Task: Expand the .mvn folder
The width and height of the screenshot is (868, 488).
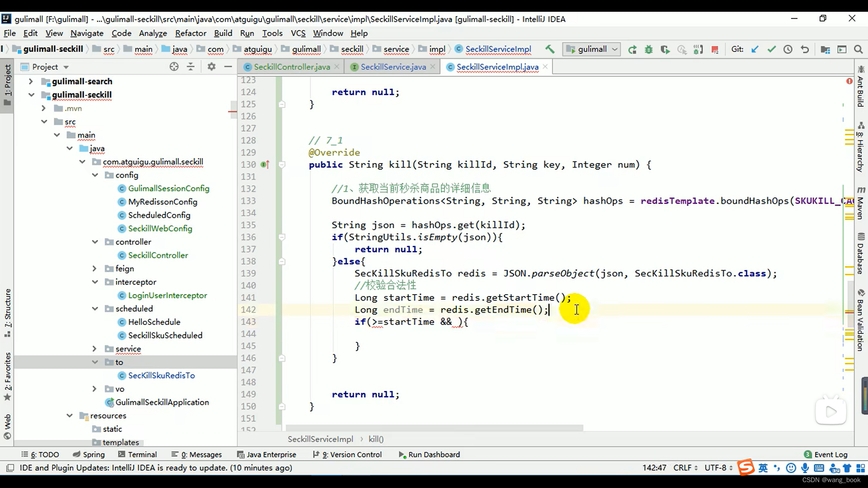Action: pos(43,108)
